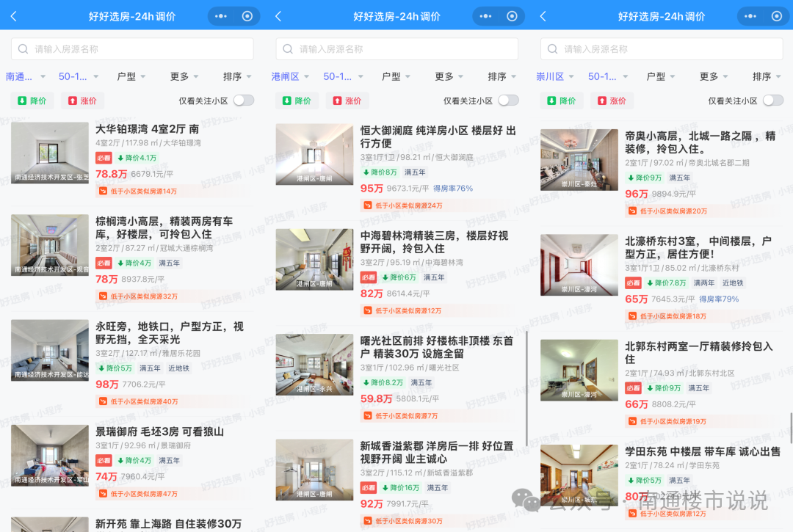Tap circle close icon in middle panel
This screenshot has width=793, height=532.
click(512, 16)
